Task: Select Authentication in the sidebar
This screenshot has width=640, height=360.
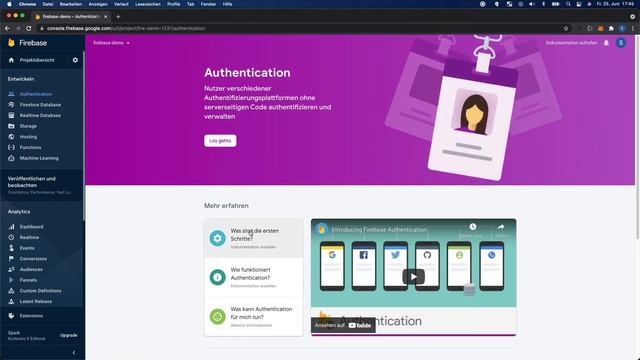Action: [36, 94]
